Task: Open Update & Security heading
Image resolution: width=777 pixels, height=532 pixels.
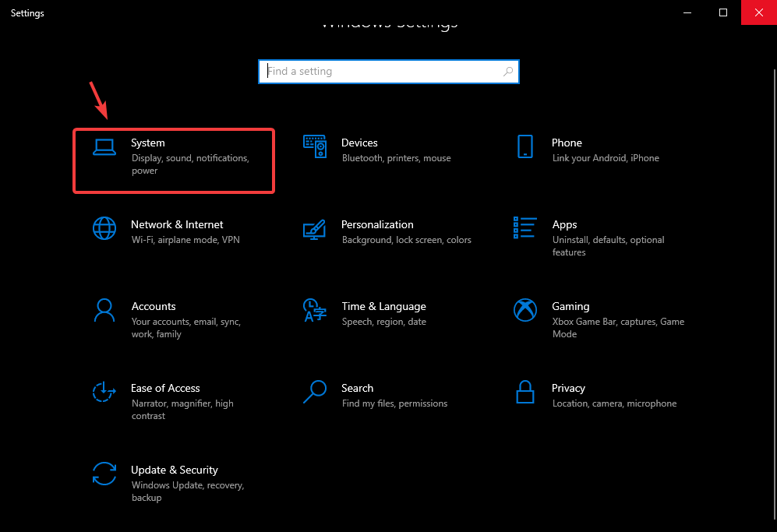Action: (175, 470)
